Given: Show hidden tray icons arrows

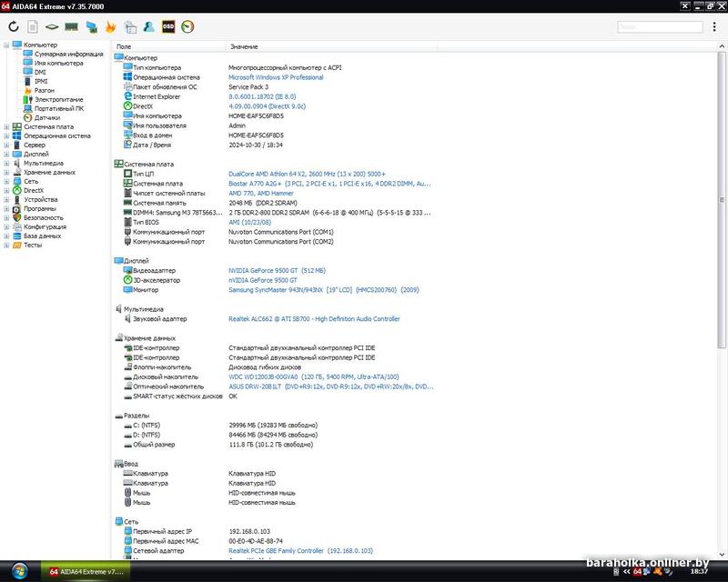Looking at the screenshot, I should [x=627, y=572].
